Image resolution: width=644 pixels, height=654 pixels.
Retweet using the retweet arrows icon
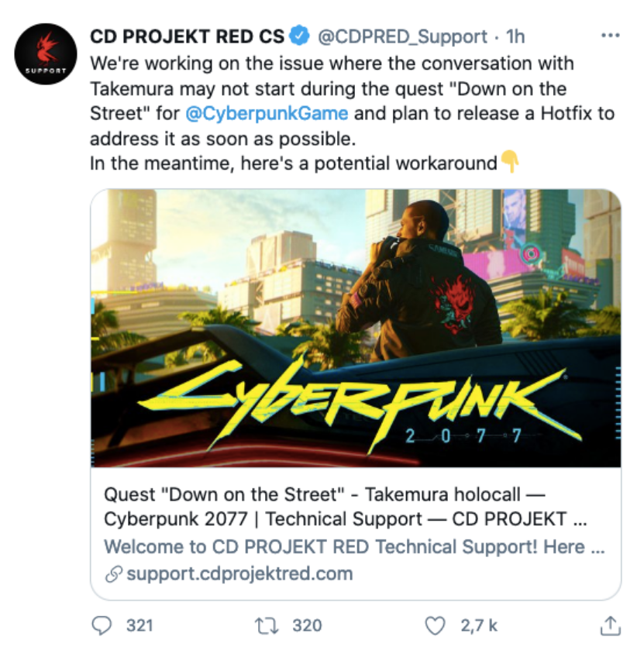[268, 625]
